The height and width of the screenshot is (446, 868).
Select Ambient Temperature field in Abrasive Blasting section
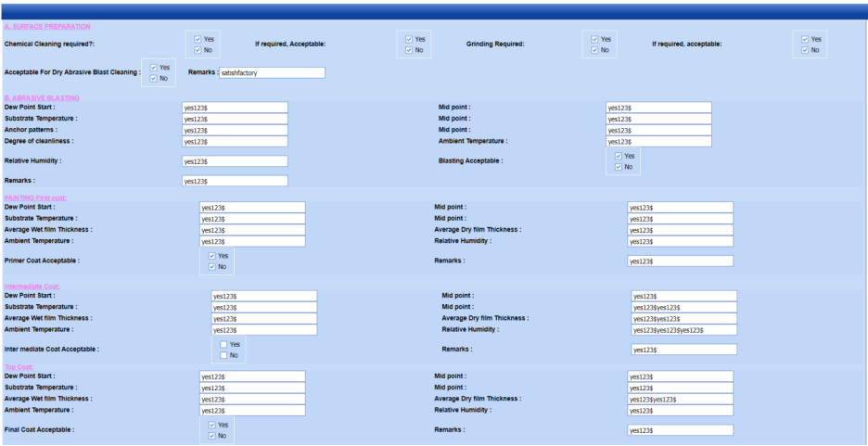[658, 141]
